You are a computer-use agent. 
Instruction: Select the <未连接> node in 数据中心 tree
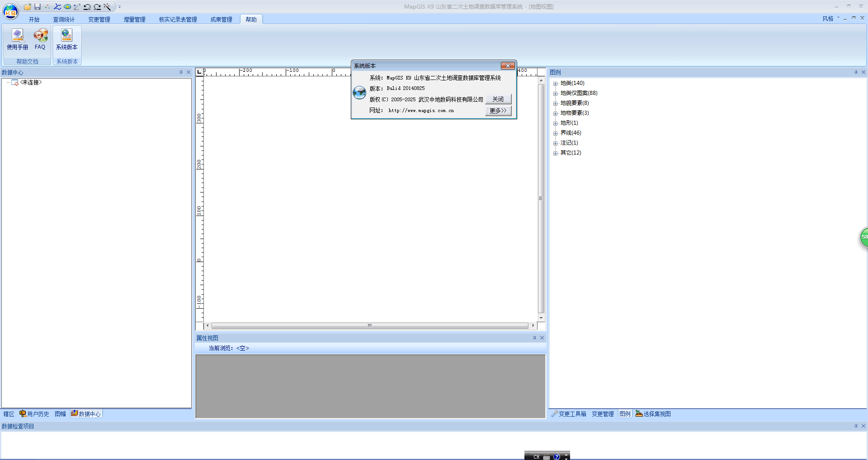click(31, 82)
